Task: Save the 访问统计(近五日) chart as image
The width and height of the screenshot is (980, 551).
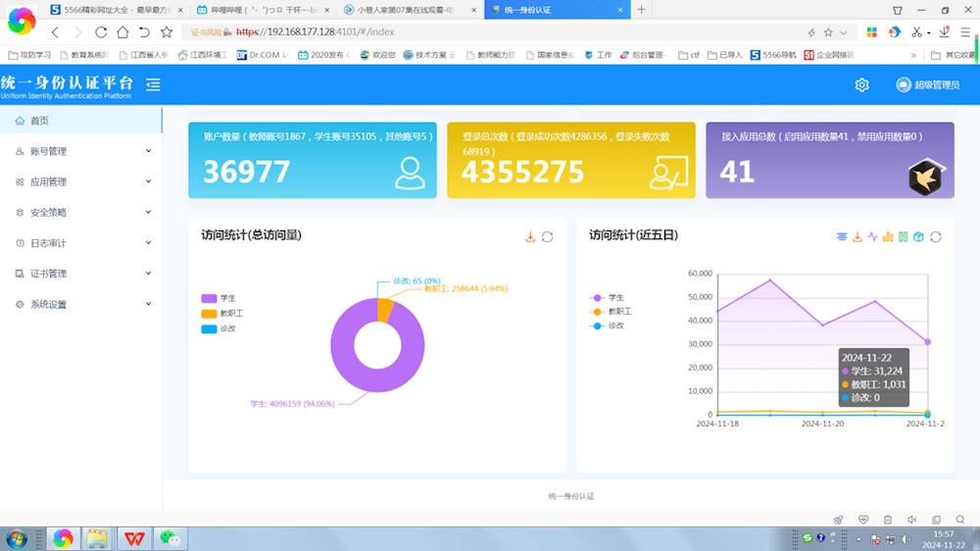Action: tap(857, 236)
